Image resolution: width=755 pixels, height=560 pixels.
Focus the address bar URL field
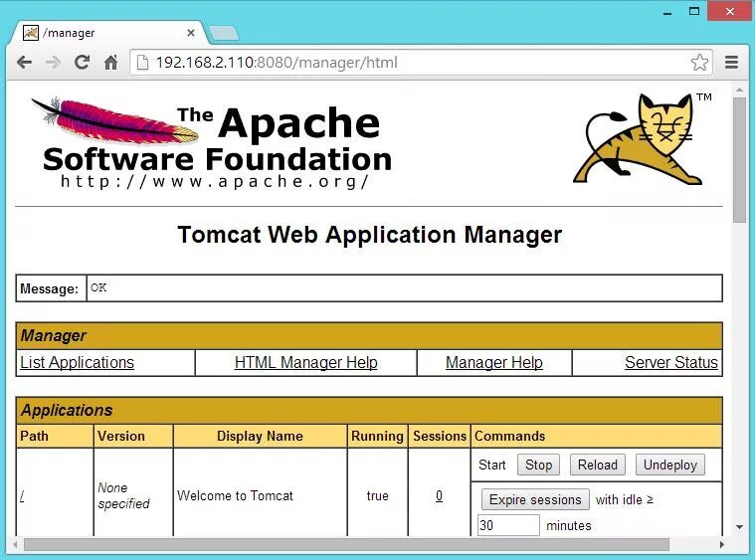click(x=419, y=63)
